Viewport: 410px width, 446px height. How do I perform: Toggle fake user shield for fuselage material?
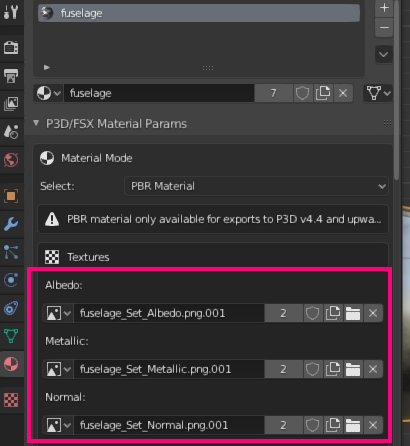point(302,93)
